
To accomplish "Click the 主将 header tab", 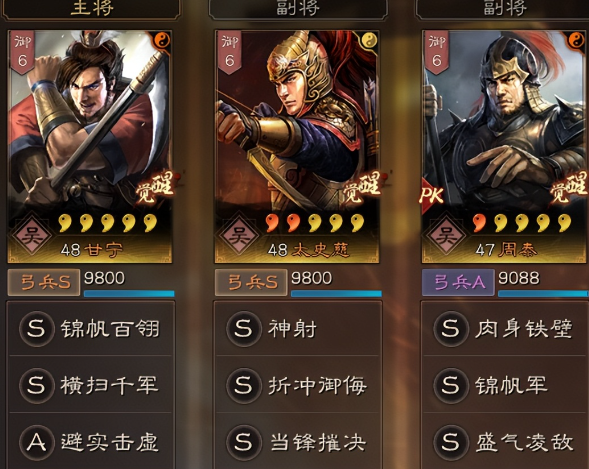I will click(91, 8).
